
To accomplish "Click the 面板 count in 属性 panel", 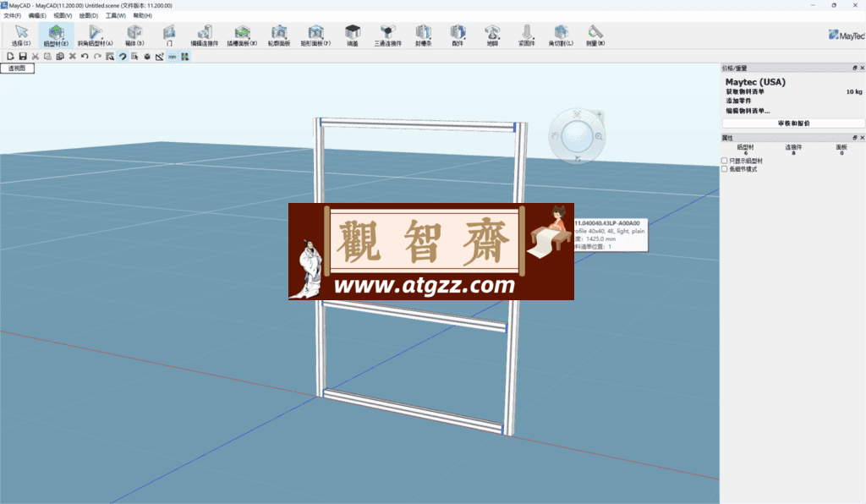I will coord(841,150).
